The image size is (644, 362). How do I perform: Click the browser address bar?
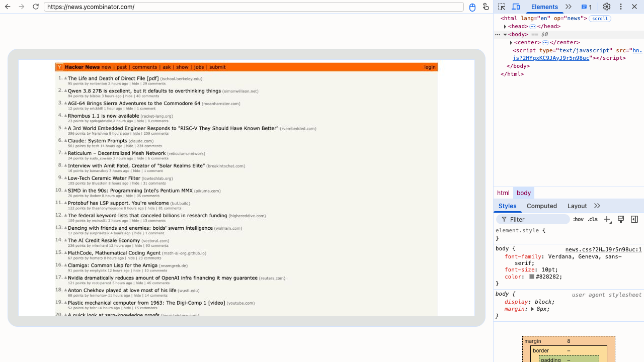(254, 7)
